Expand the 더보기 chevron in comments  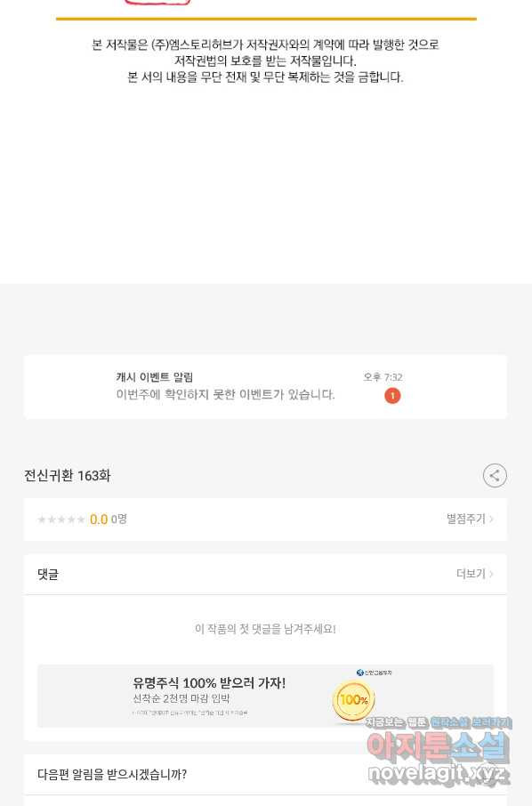491,574
